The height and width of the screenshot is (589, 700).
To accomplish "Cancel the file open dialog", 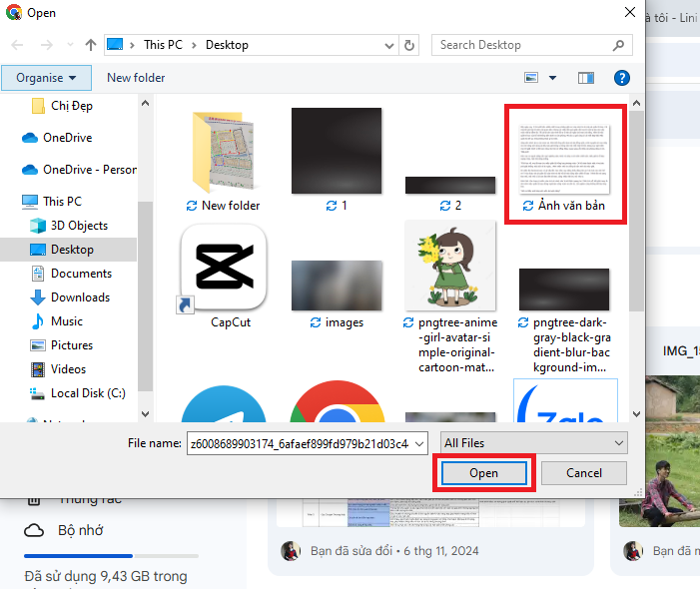I will (x=584, y=472).
